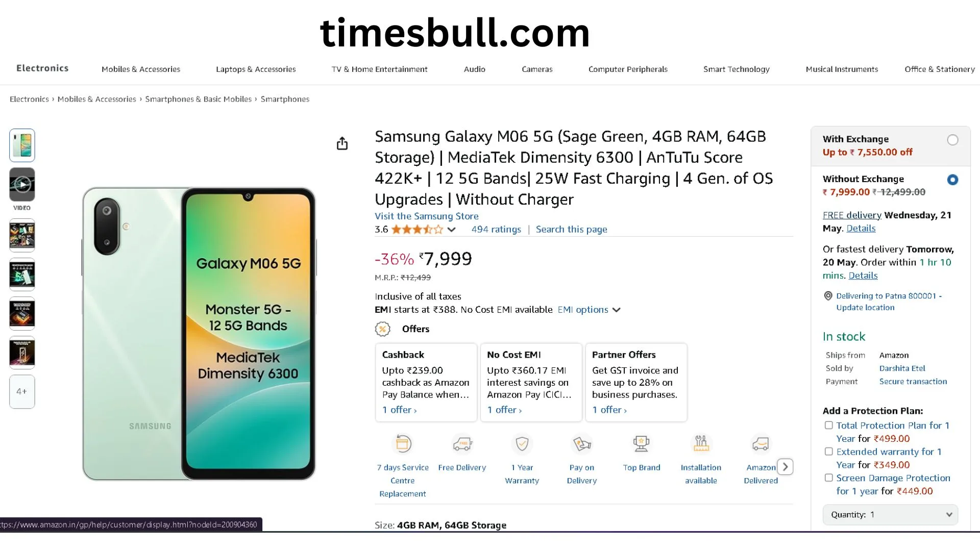
Task: Check Total Protection Plan for 1 Year
Action: [x=829, y=425]
